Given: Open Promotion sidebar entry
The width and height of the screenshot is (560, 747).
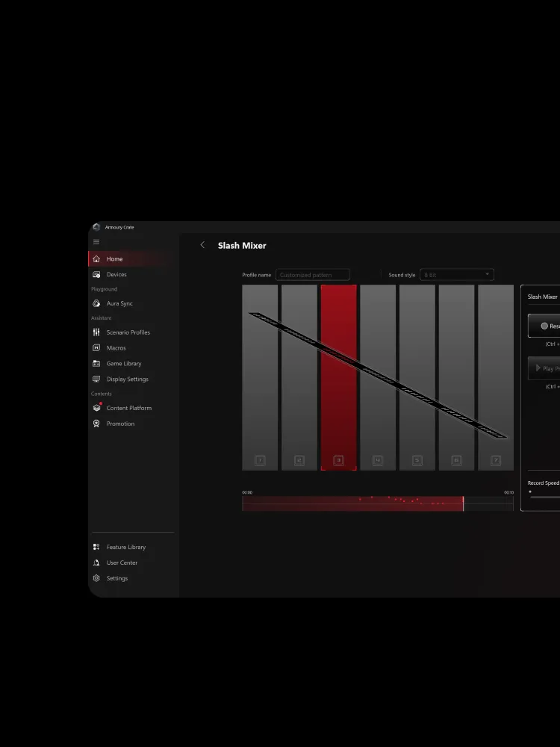Looking at the screenshot, I should pos(120,424).
